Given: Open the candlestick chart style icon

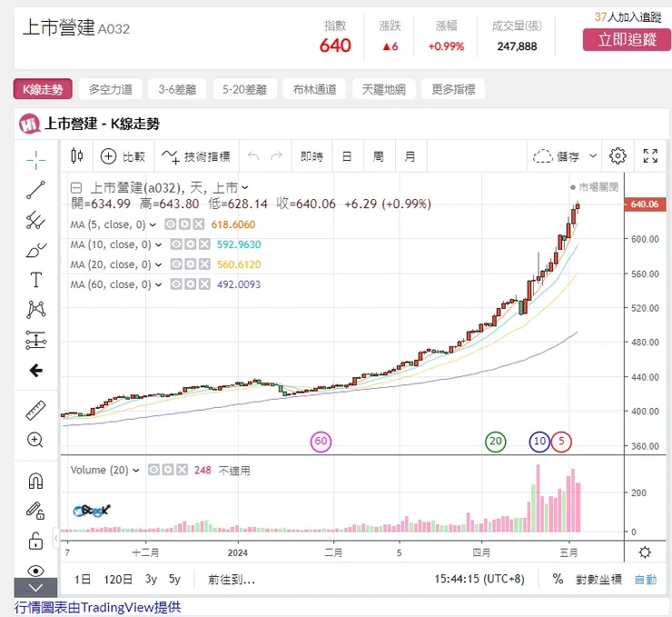Looking at the screenshot, I should (77, 156).
